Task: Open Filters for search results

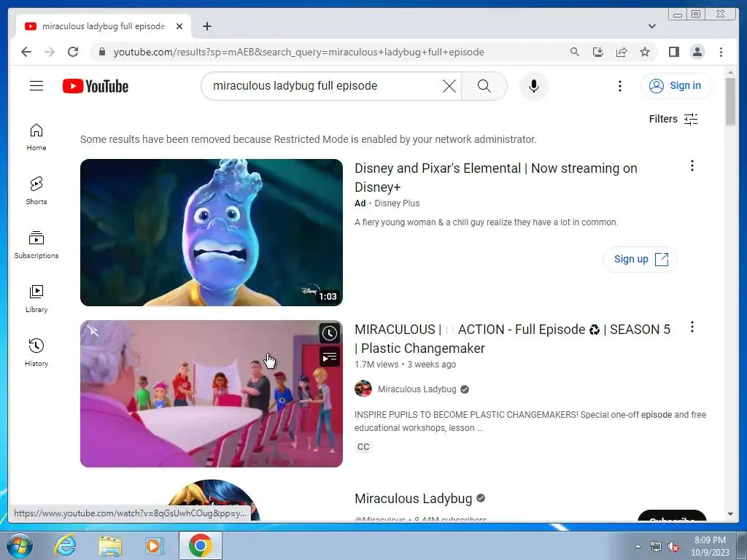Action: coord(673,119)
